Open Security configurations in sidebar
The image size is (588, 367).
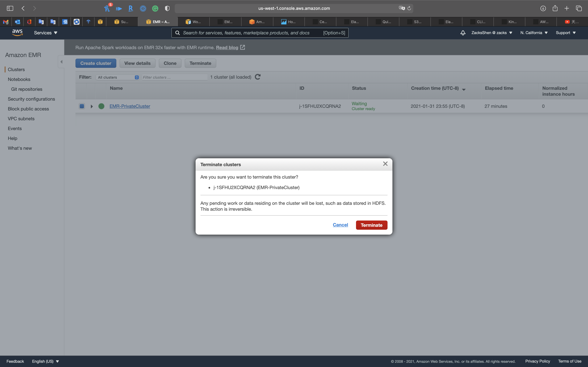[31, 99]
